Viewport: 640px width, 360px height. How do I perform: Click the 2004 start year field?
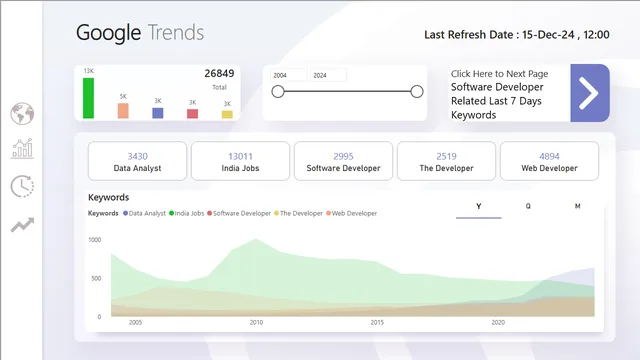pos(288,75)
